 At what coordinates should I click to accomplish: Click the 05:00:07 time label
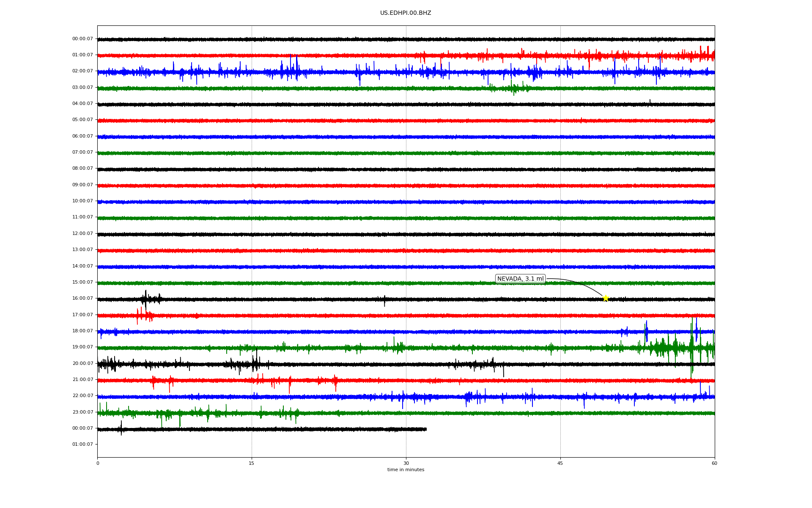click(82, 120)
